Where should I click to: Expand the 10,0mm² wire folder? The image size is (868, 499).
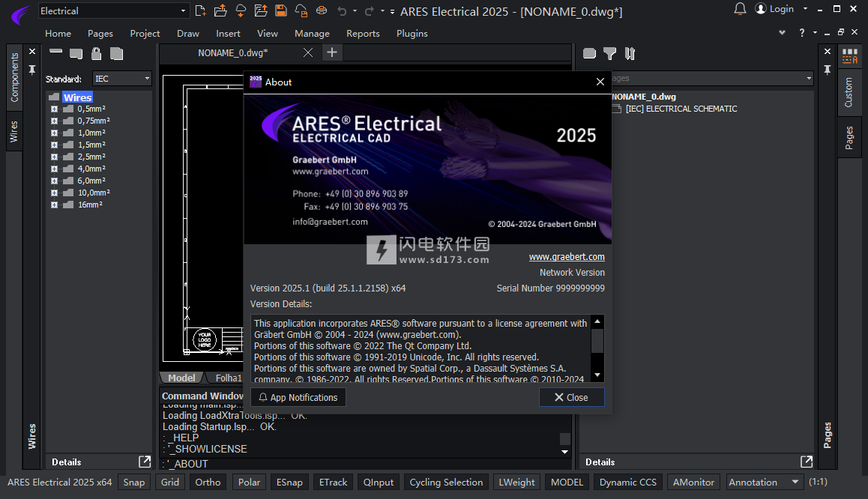pos(54,193)
